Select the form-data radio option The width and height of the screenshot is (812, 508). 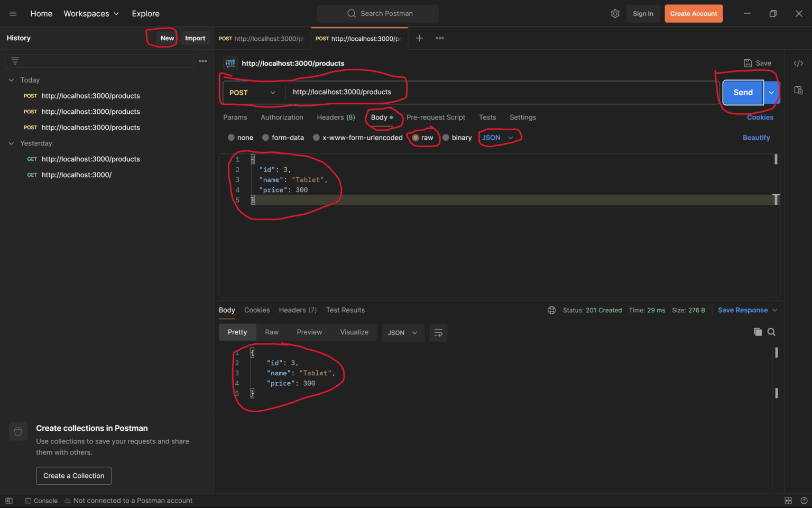pos(265,138)
